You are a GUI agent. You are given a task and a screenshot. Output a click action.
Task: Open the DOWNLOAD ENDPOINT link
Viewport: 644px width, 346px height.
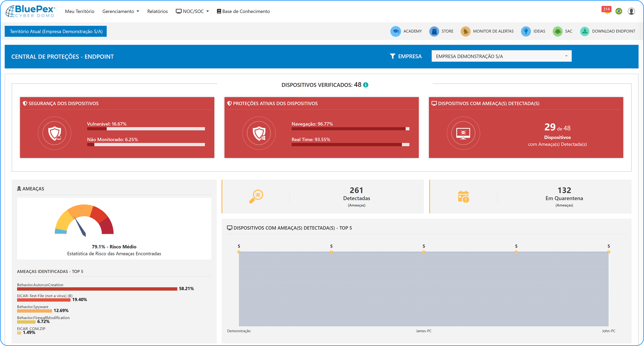614,31
